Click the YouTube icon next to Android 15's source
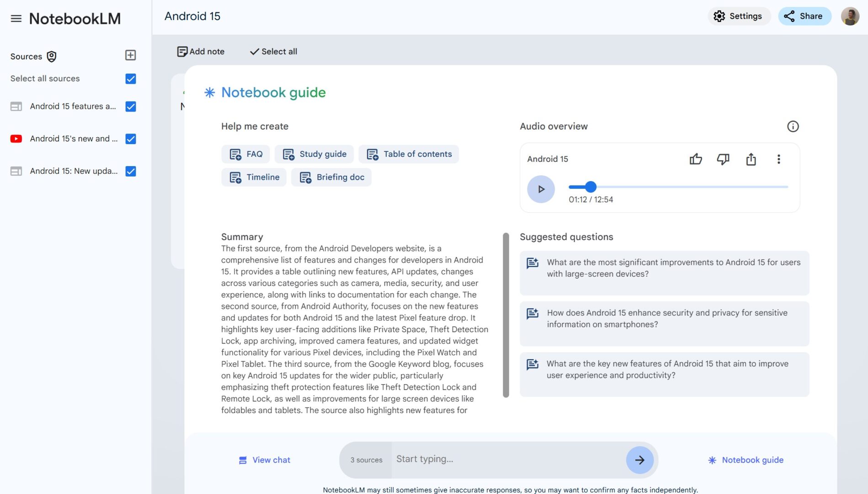Screen dimensions: 868x494 coord(16,139)
